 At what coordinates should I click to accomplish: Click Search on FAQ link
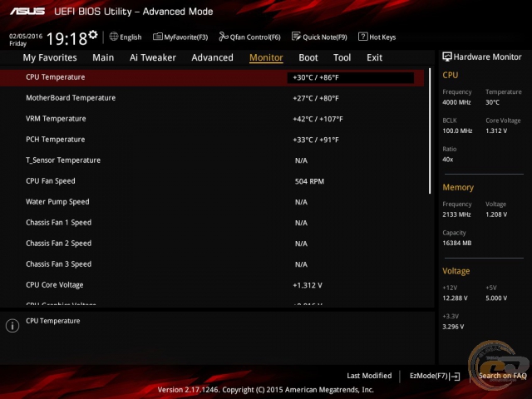coord(502,376)
